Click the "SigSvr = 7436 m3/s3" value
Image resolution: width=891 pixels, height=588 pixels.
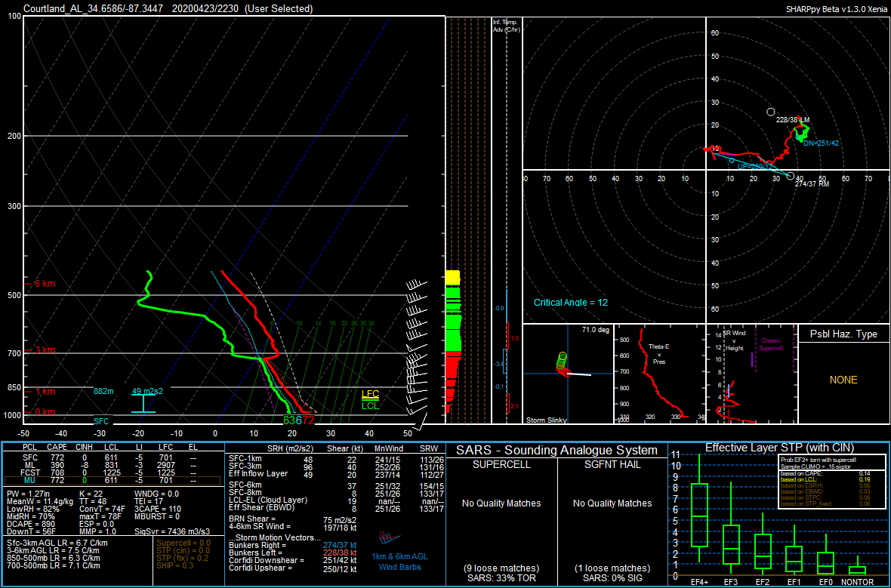tap(172, 531)
